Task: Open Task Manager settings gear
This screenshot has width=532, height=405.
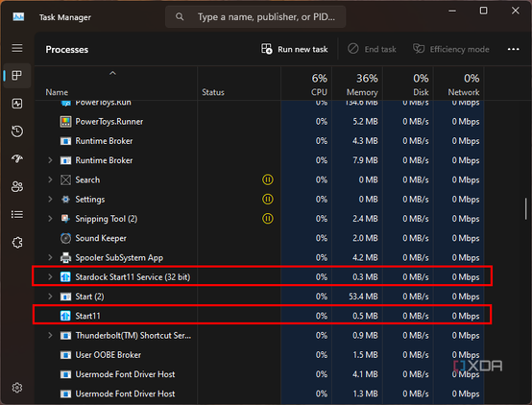Action: pyautogui.click(x=17, y=388)
